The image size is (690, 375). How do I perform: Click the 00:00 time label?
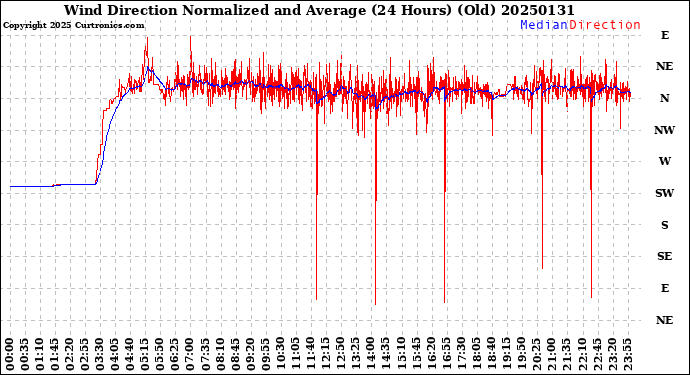tap(10, 355)
